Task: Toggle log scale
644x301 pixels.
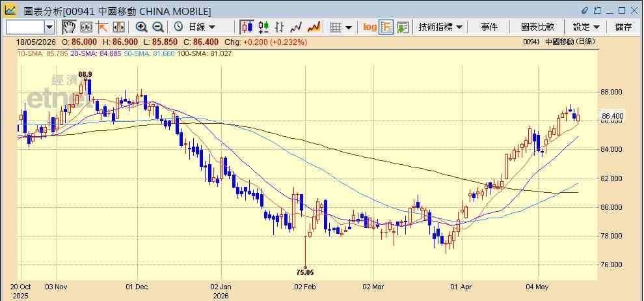Action: pyautogui.click(x=369, y=27)
